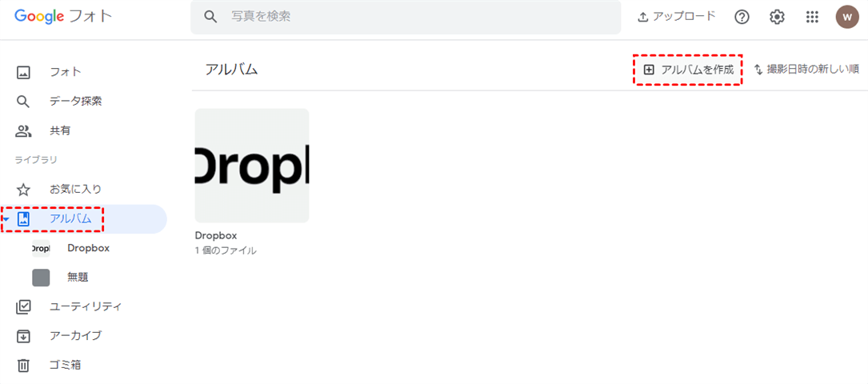This screenshot has height=384, width=868.
Task: Click the アップロード button
Action: coord(676,17)
